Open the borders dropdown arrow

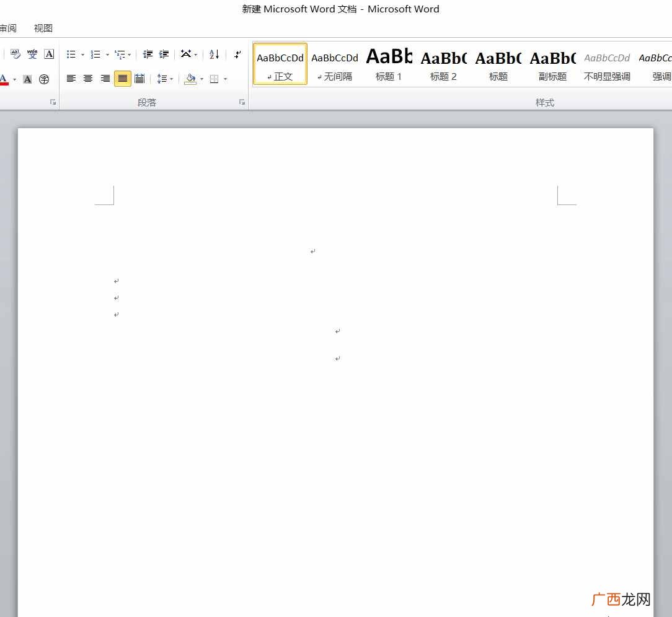tap(226, 79)
